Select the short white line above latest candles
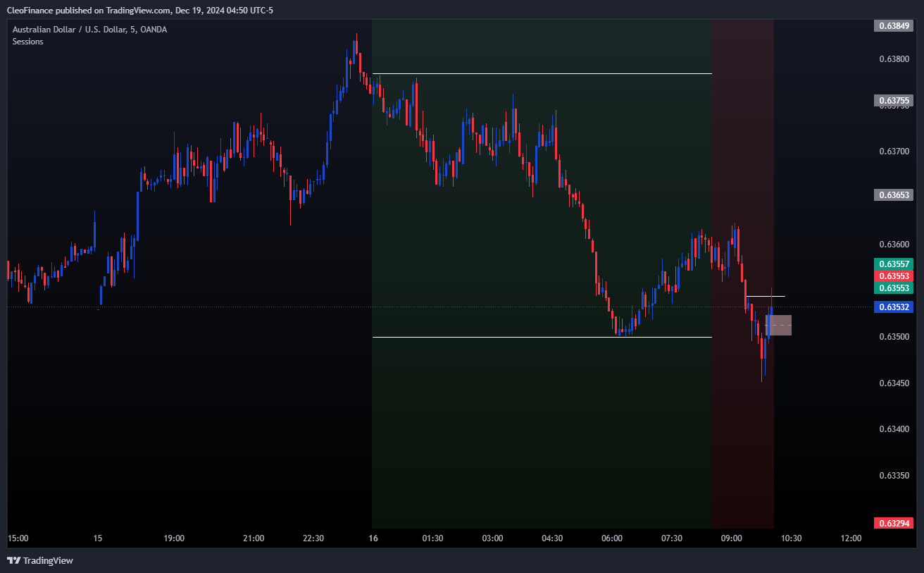924x573 pixels. (766, 296)
